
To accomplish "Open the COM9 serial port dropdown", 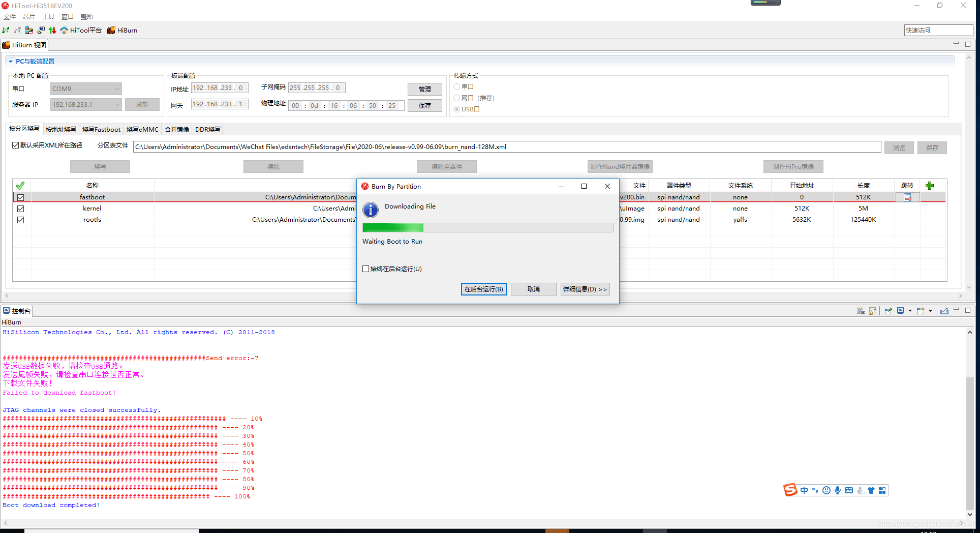I will tap(86, 88).
